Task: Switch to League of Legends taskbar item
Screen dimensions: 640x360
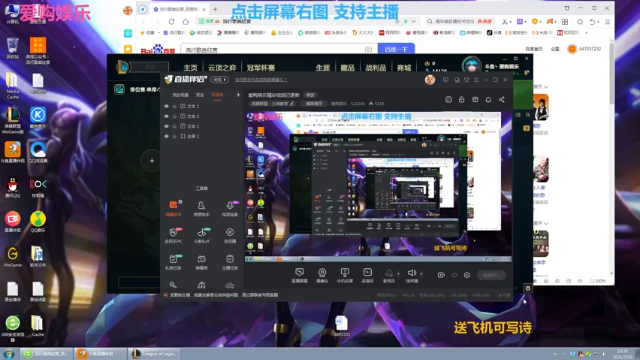Action: [x=154, y=354]
